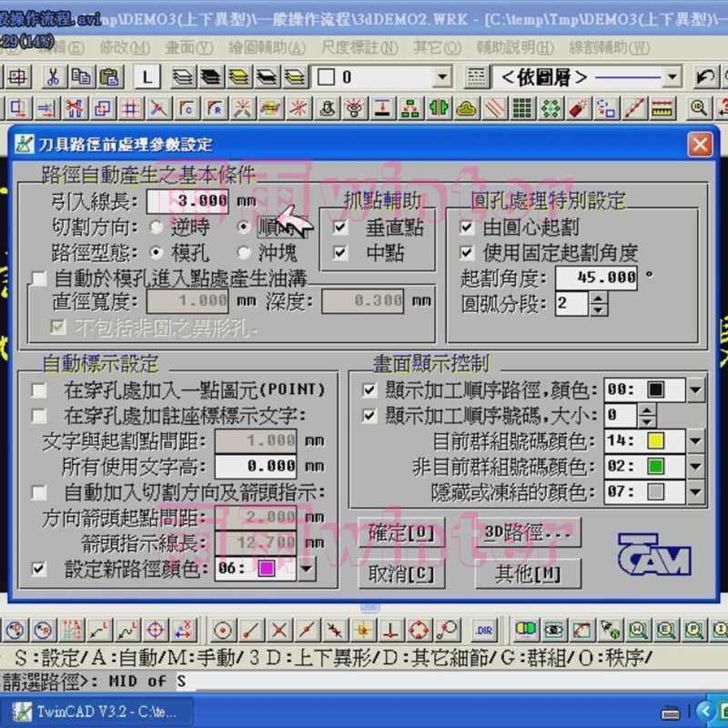Click the DIR icon in bottom toolbar
Image resolution: width=728 pixels, height=728 pixels.
click(x=485, y=631)
